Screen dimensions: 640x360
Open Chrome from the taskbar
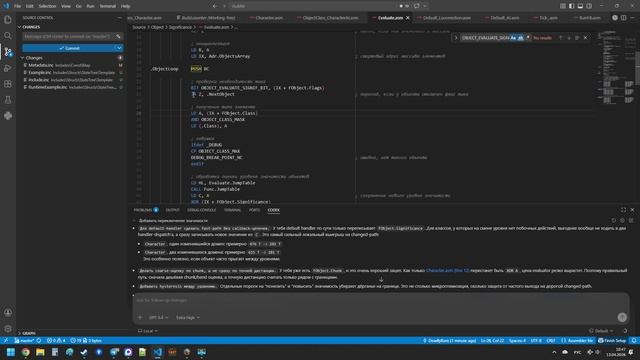(x=26, y=352)
